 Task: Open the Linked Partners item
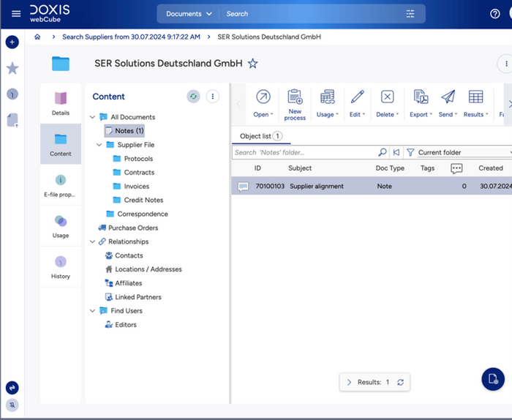coord(133,297)
